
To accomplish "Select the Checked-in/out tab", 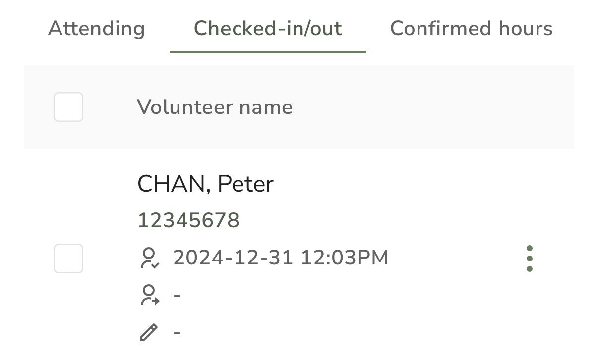I will click(x=268, y=29).
